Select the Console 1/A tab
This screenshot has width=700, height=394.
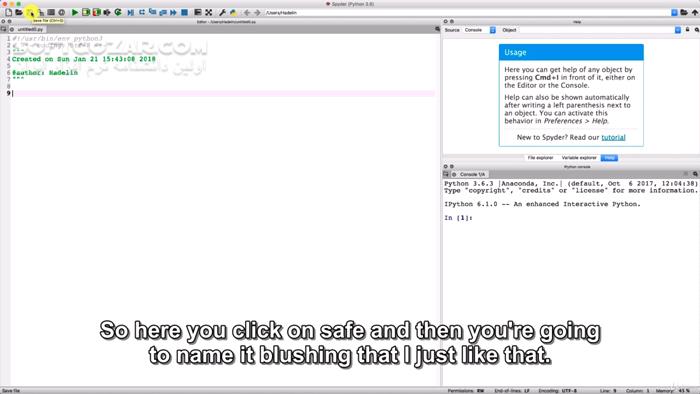click(472, 174)
